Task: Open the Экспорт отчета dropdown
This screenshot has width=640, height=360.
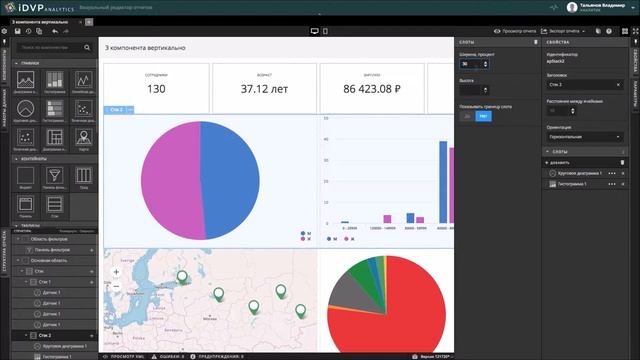Action: pyautogui.click(x=563, y=31)
